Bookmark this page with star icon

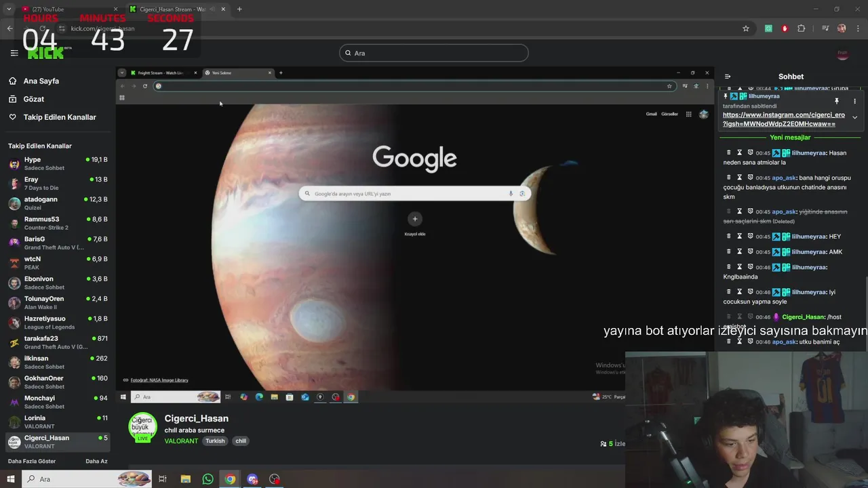click(x=746, y=28)
